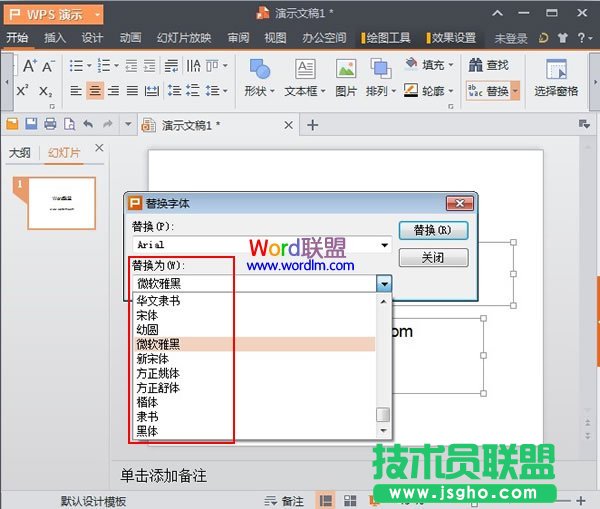Open the 插入 ribbon tab

tap(55, 38)
